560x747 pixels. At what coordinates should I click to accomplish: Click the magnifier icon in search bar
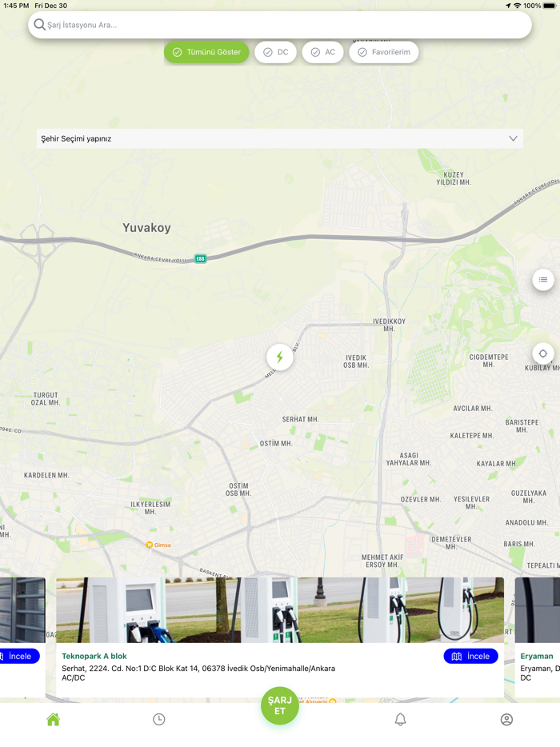pyautogui.click(x=39, y=25)
